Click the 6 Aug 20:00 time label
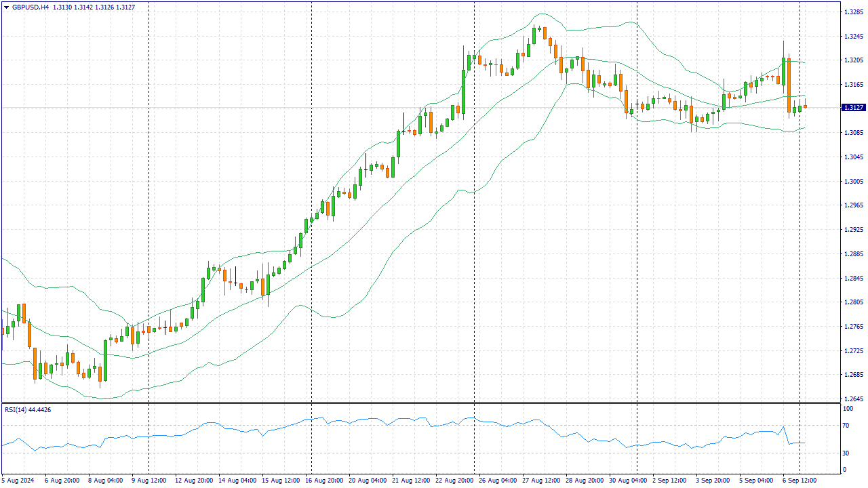This screenshot has height=488, width=868. click(62, 481)
